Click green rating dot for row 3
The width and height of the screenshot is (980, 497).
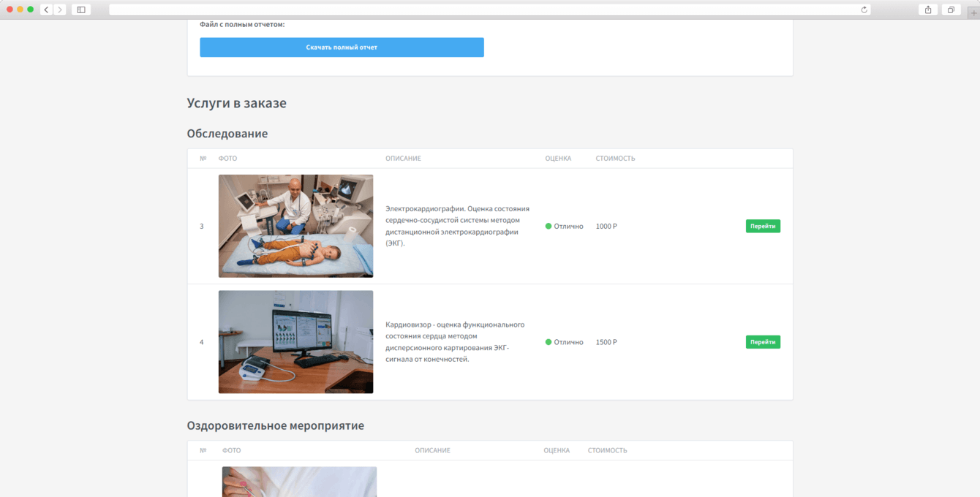549,227
